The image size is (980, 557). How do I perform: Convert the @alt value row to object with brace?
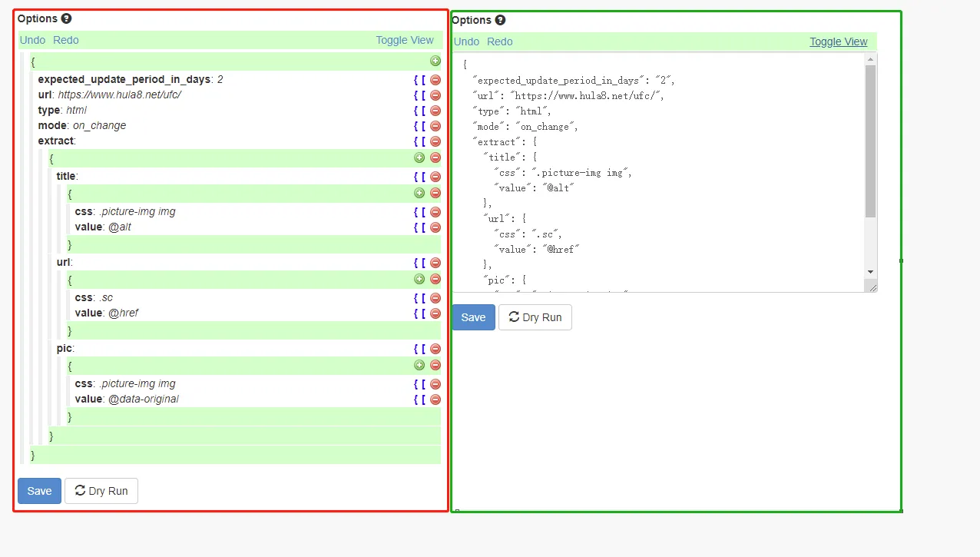(416, 227)
